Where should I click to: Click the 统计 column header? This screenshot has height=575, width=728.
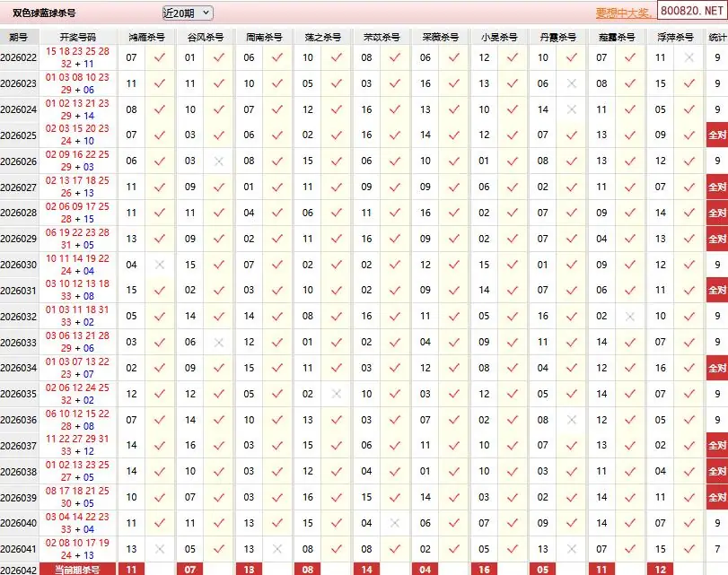pos(717,38)
